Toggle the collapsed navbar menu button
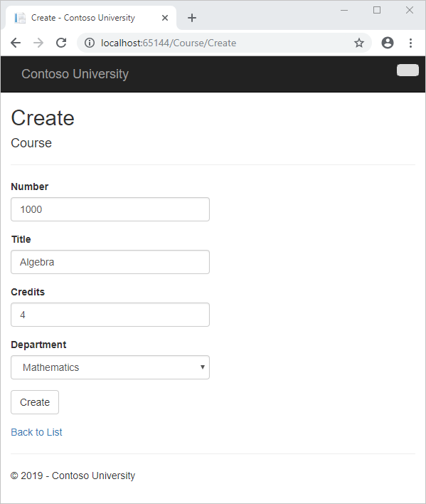 408,70
